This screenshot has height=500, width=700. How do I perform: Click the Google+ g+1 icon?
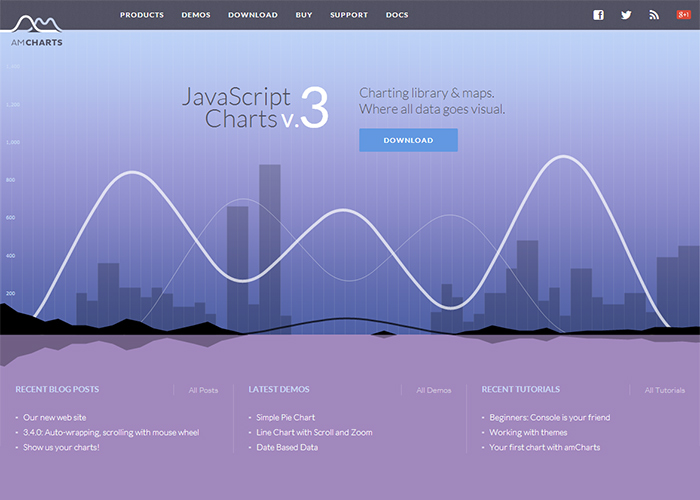[x=683, y=15]
